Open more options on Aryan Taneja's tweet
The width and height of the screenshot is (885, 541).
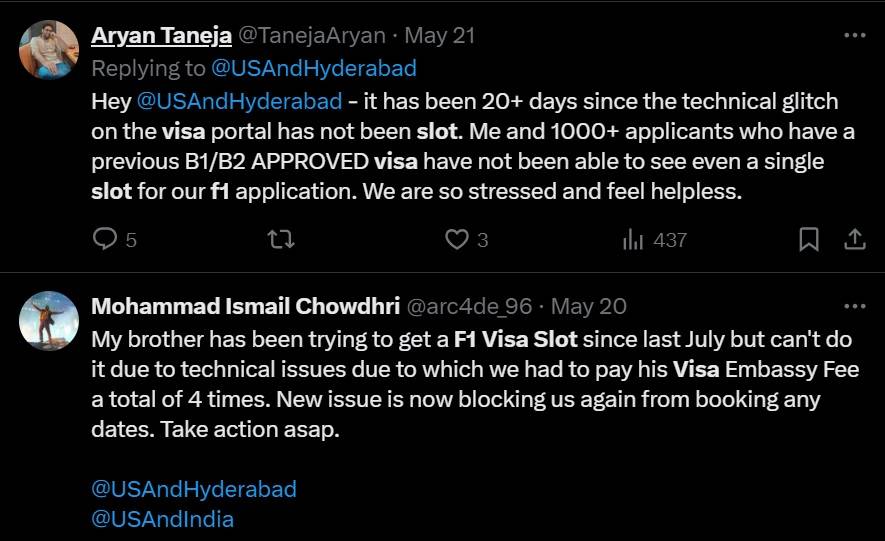pyautogui.click(x=854, y=36)
